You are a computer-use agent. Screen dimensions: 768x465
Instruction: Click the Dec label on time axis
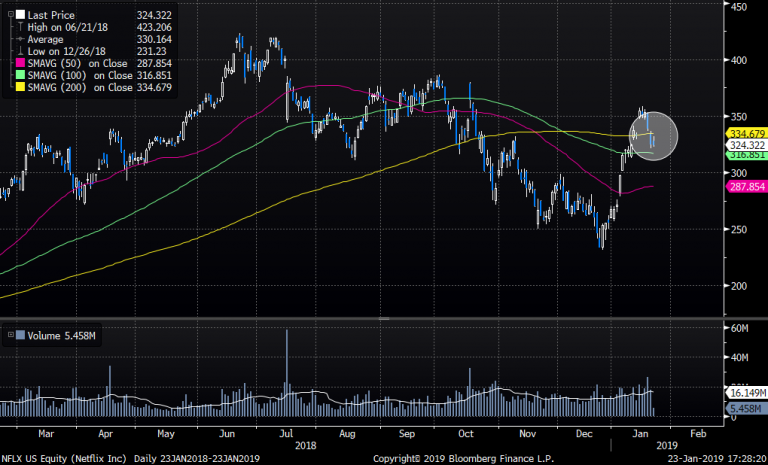[584, 434]
